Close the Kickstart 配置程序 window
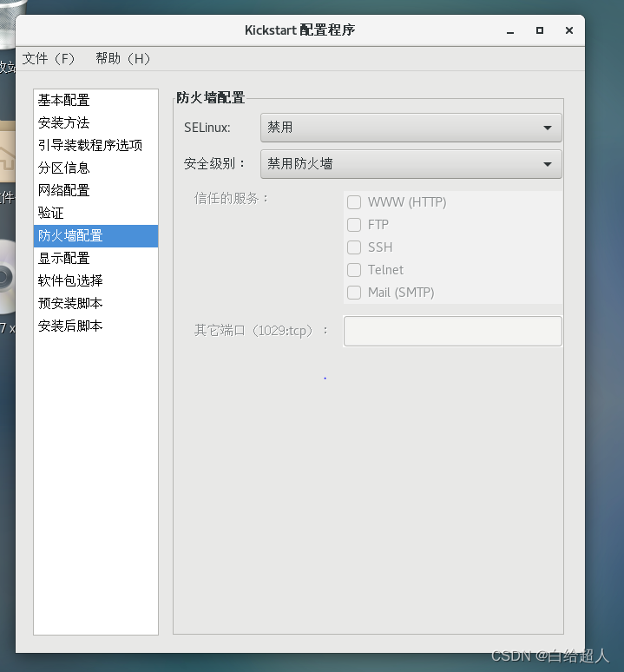624x672 pixels. pyautogui.click(x=569, y=30)
